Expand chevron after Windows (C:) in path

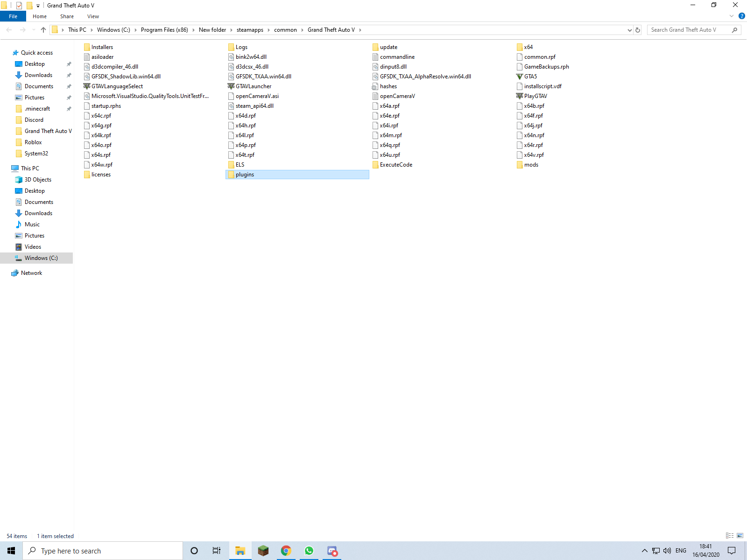(135, 30)
